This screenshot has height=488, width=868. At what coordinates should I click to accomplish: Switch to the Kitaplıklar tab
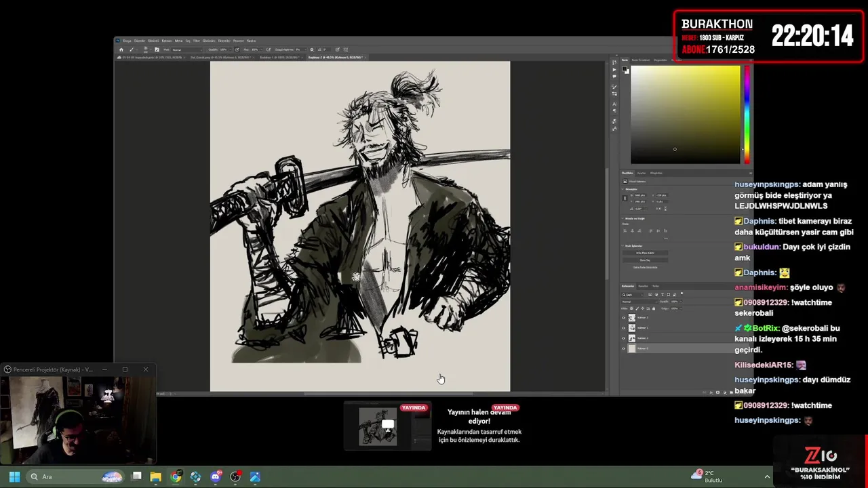tap(656, 173)
